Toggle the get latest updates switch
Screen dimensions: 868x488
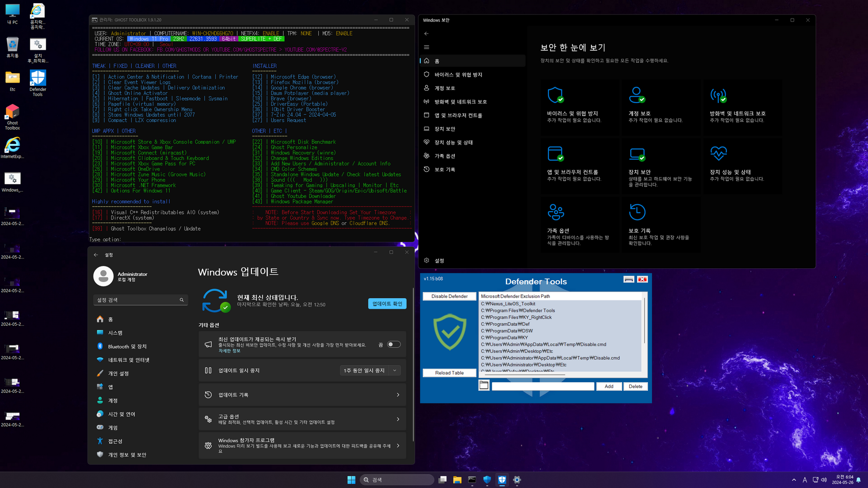(393, 344)
